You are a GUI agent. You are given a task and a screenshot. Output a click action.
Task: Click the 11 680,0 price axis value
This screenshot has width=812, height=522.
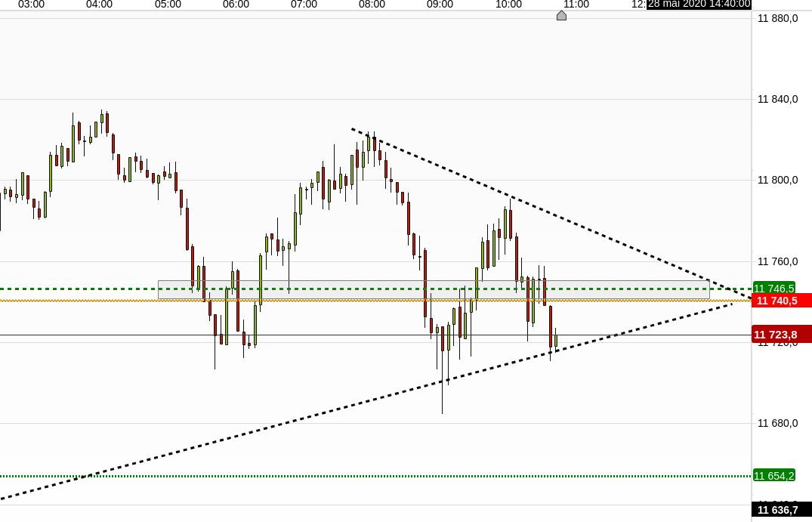777,423
